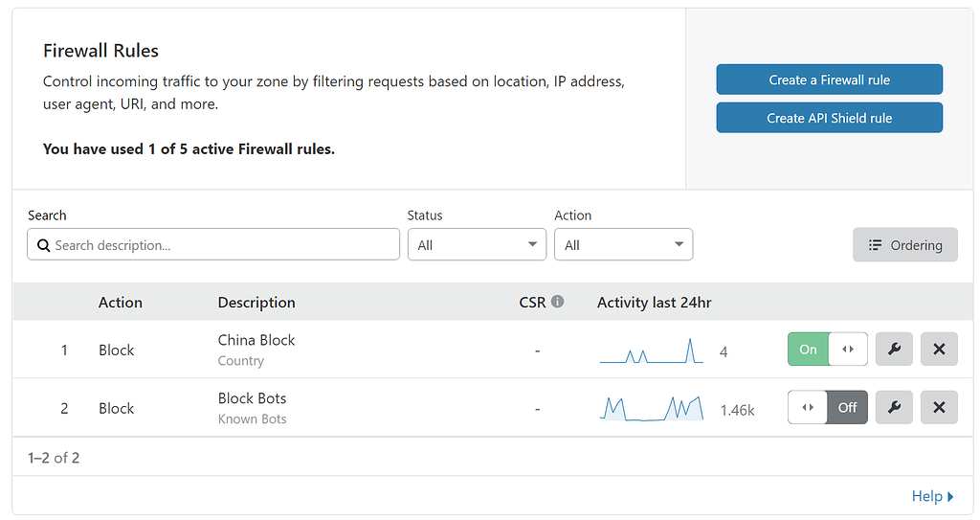980x520 pixels.
Task: Open the Status filter dropdown
Action: [477, 245]
